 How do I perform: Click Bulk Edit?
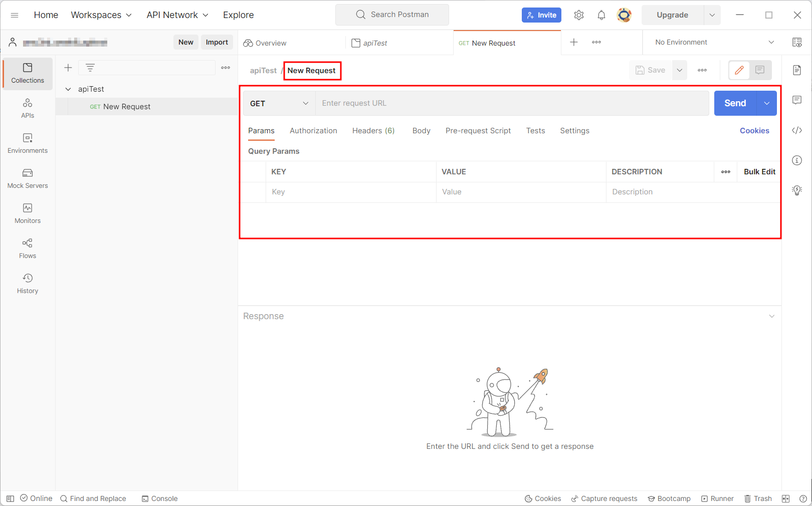point(759,172)
